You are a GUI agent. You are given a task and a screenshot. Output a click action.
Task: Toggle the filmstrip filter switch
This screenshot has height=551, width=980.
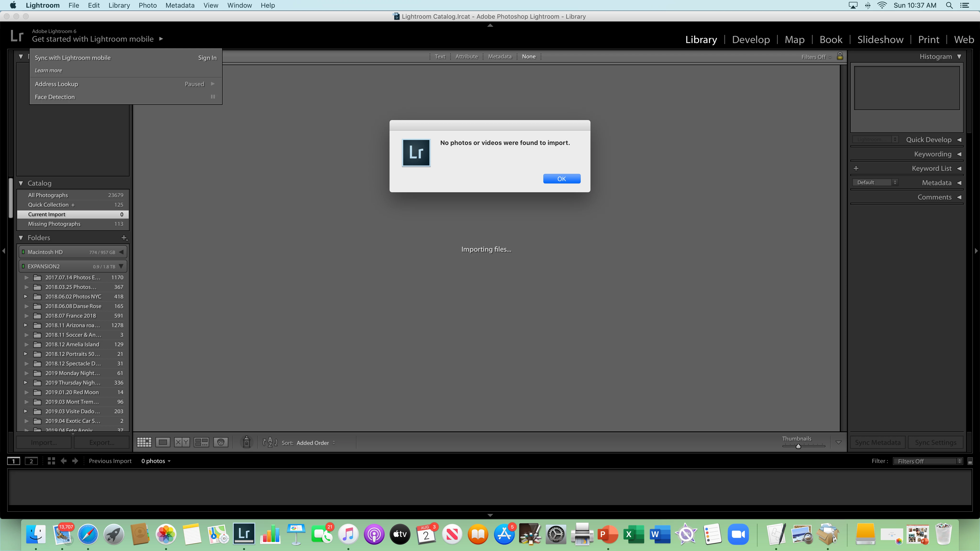click(970, 461)
